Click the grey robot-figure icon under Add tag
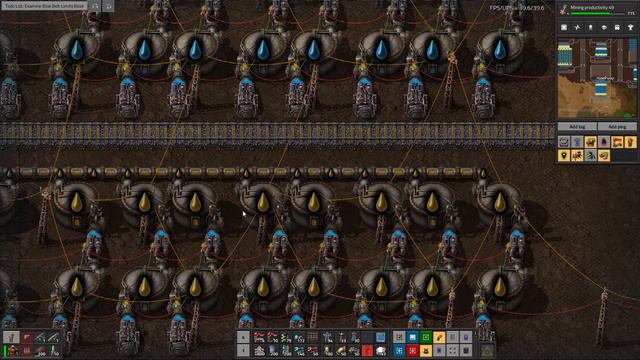Screen dimensions: 640x360 tap(577, 142)
